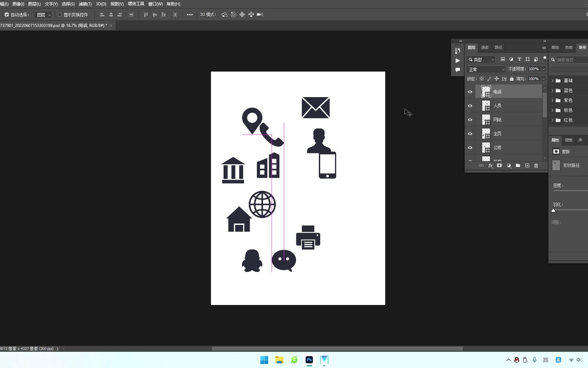Open the 滤镜 menu in the menu bar
This screenshot has width=588, height=368.
click(x=85, y=4)
